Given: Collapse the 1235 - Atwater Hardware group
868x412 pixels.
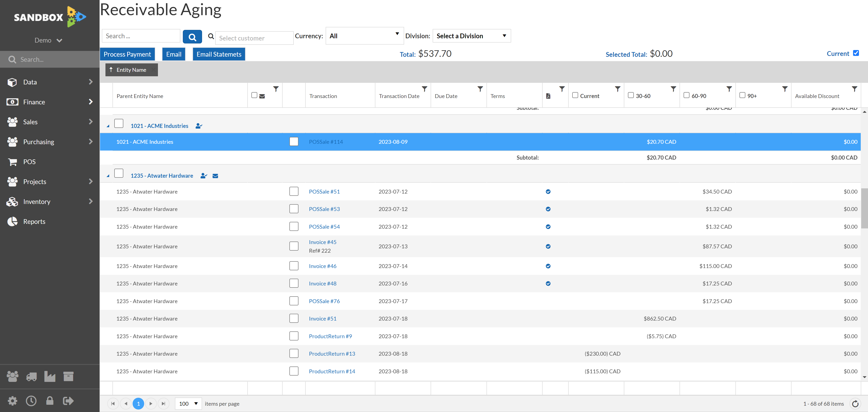Looking at the screenshot, I should (x=108, y=176).
